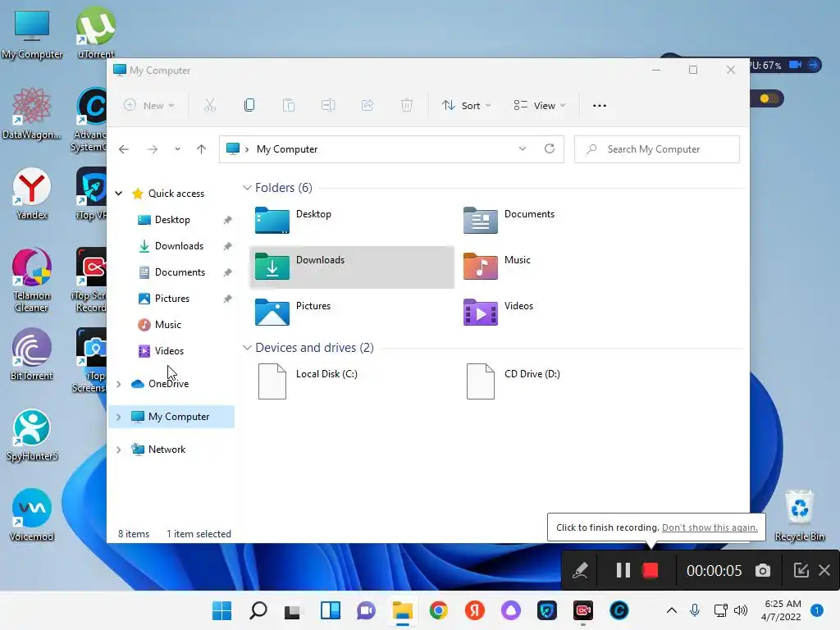This screenshot has width=840, height=630.
Task: Select Documents in Quick access sidebar
Action: click(x=180, y=272)
